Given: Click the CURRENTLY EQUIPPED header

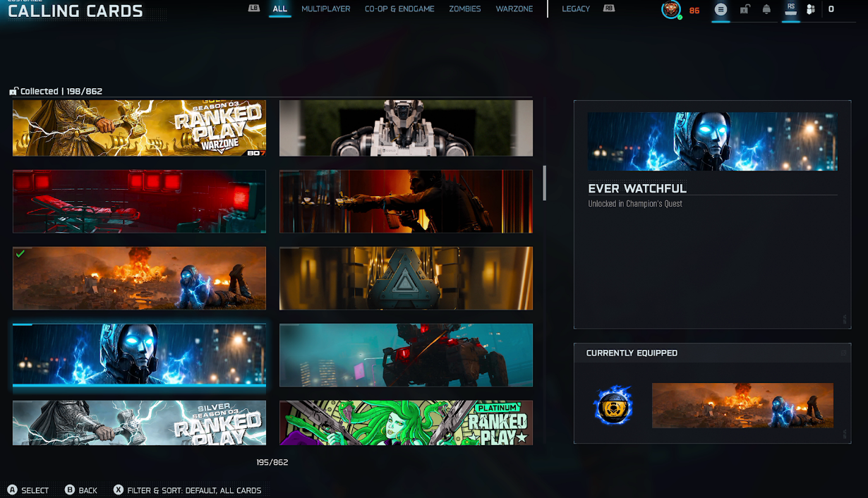Looking at the screenshot, I should pyautogui.click(x=632, y=353).
